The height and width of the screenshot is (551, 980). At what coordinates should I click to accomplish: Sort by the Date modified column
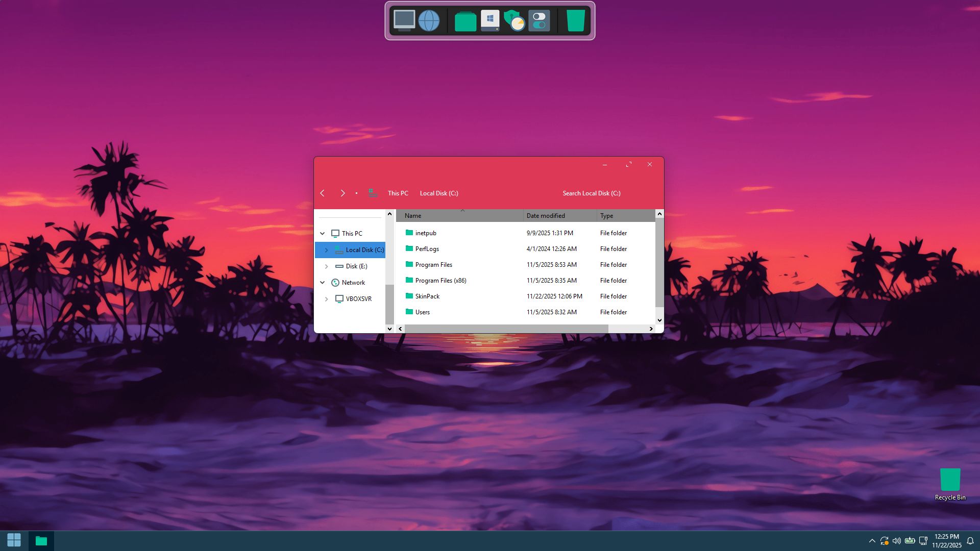point(546,216)
